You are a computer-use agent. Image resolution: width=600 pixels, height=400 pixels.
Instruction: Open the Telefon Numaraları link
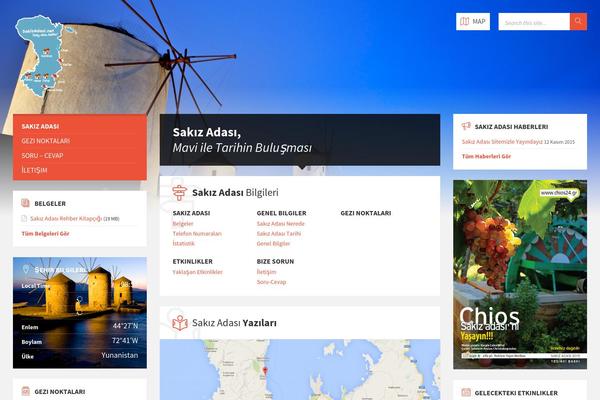(x=197, y=233)
